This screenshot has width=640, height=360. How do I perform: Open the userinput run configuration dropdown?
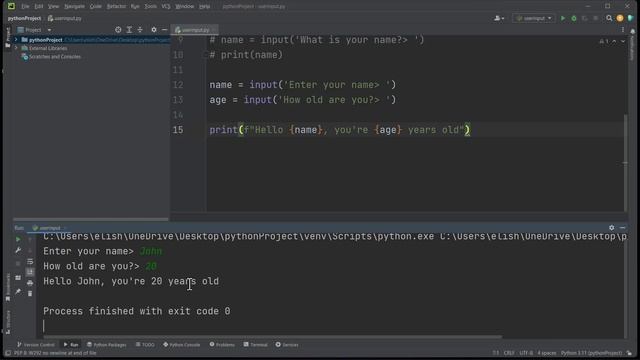click(x=534, y=18)
